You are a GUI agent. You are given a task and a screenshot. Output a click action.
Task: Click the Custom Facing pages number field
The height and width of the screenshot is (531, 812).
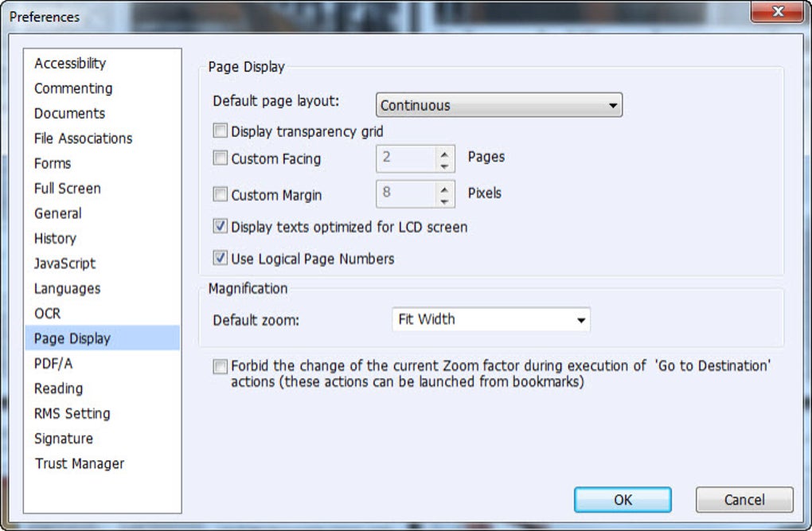[x=406, y=158]
